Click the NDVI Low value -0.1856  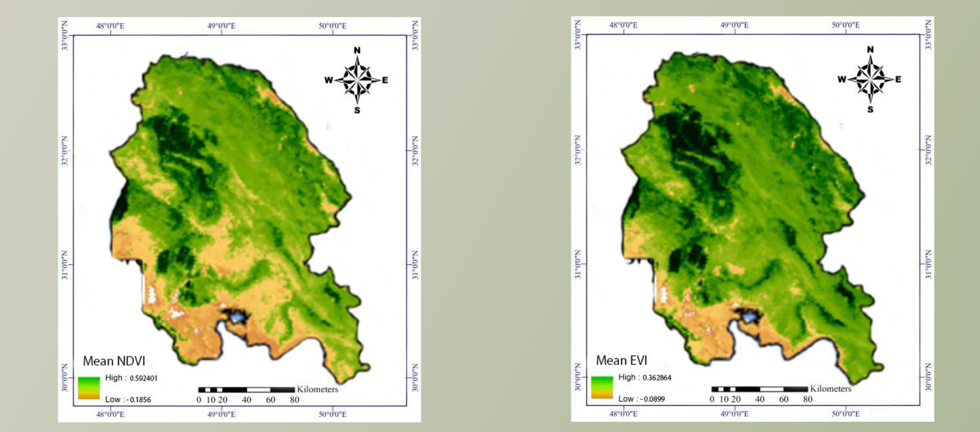138,399
